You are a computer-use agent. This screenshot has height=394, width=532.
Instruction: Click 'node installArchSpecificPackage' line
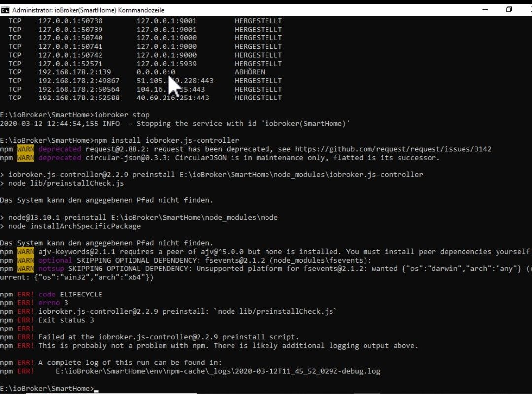coord(70,226)
